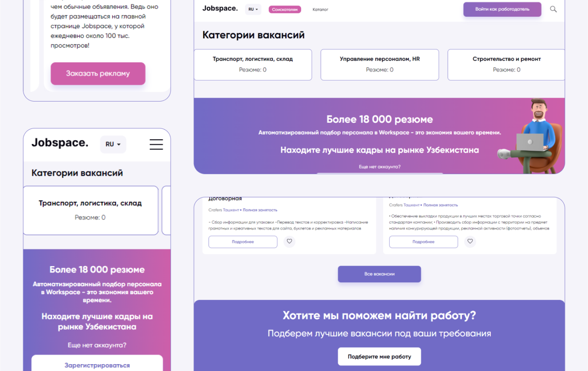Favorite the left vacancy with heart icon
The image size is (588, 371).
[x=290, y=241]
